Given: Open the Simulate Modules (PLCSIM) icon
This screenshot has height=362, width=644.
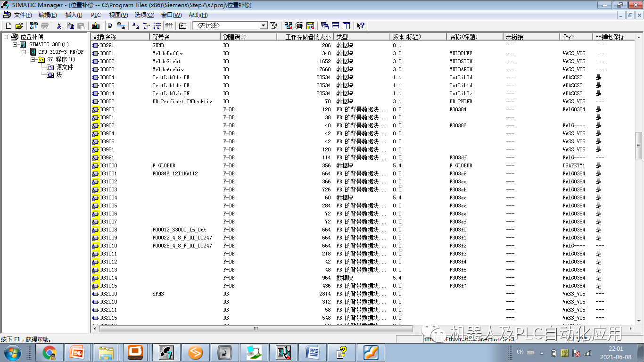Looking at the screenshot, I should pyautogui.click(x=298, y=25).
